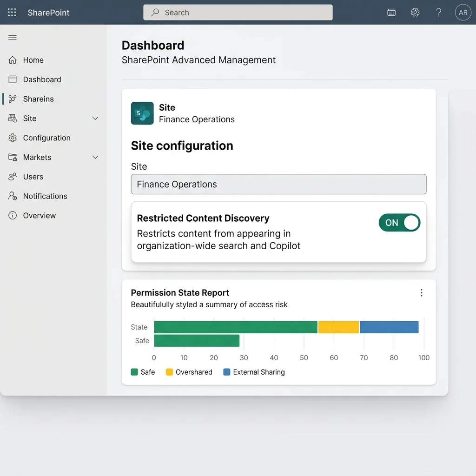Click the Home house icon

(x=13, y=60)
